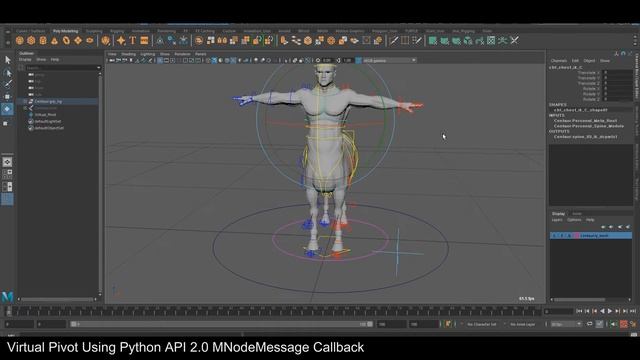
Task: Toggle textured display in viewport toolbar
Action: click(233, 60)
